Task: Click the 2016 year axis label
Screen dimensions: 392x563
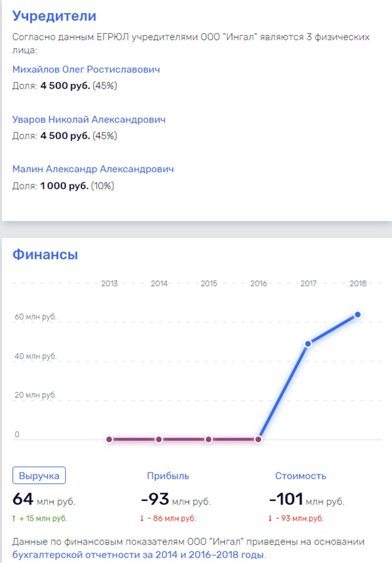Action: point(259,283)
